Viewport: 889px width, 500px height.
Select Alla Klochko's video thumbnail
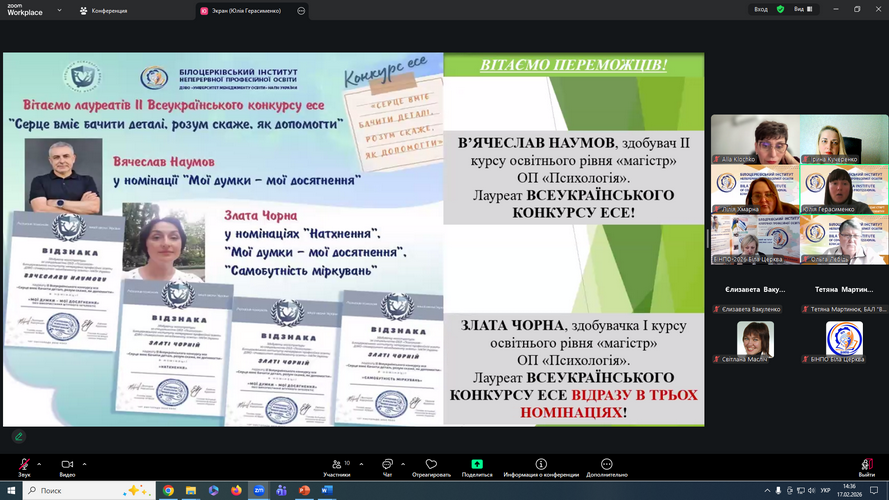coord(755,140)
